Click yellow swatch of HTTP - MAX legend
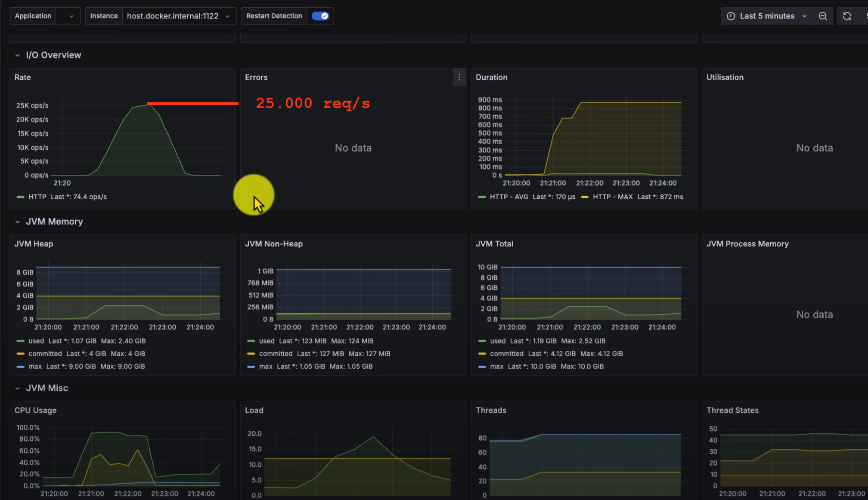The image size is (868, 500). point(585,197)
